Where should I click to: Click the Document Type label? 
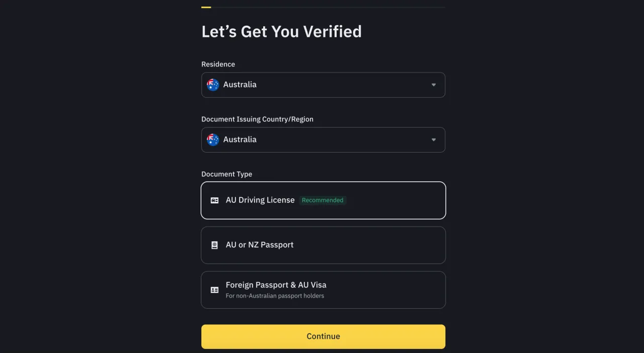[x=226, y=174]
